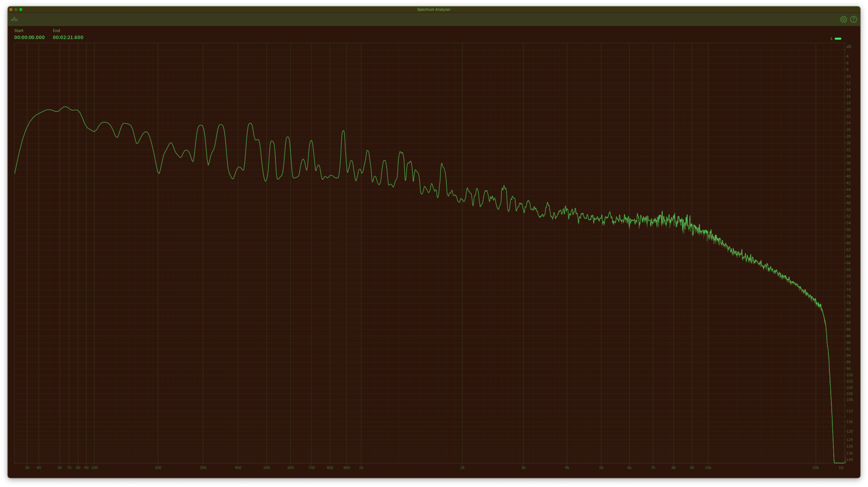Click the Start time value 00:00:00.000
Image resolution: width=868 pixels, height=487 pixels.
click(x=29, y=37)
